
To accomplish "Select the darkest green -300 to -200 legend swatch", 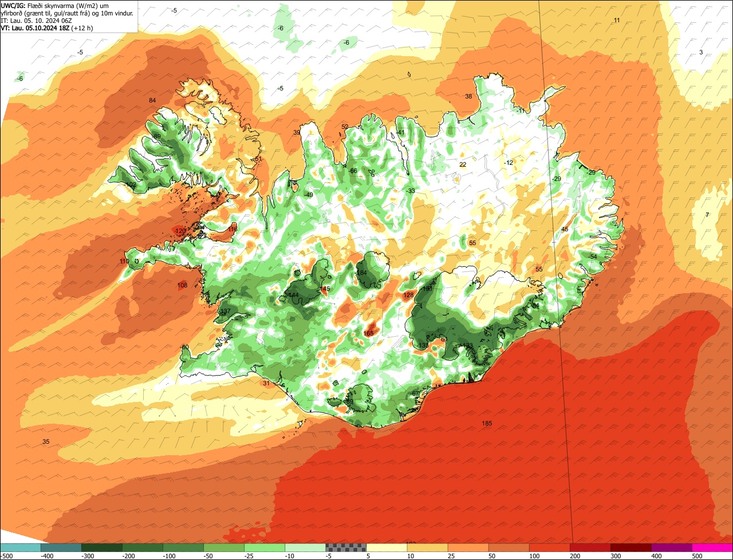I will (x=101, y=547).
